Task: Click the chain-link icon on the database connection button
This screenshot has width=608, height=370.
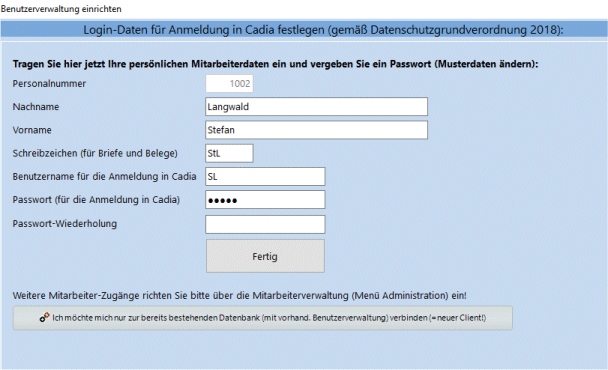Action: 45,317
